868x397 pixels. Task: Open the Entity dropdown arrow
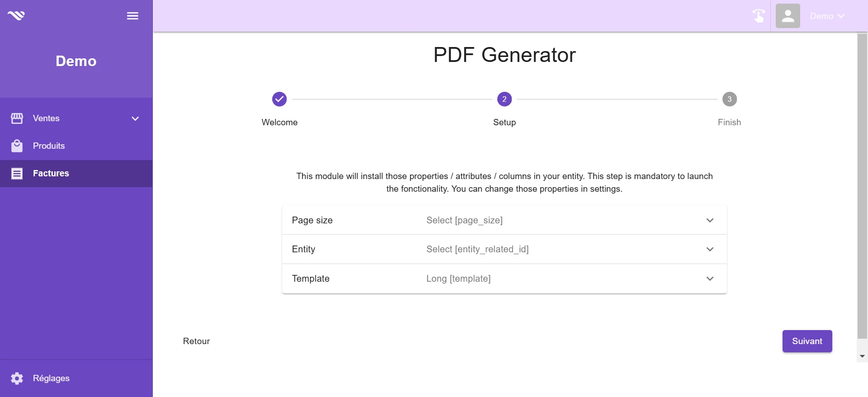(710, 249)
